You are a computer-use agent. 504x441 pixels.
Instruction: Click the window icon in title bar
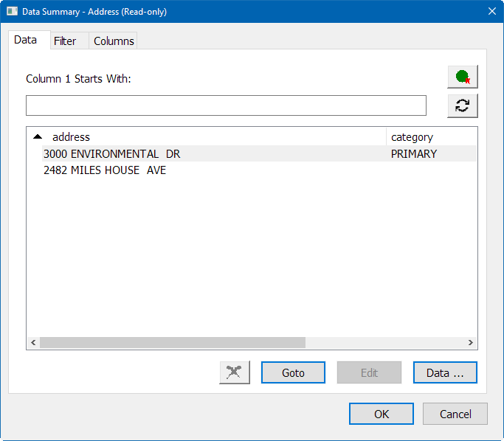click(x=12, y=11)
